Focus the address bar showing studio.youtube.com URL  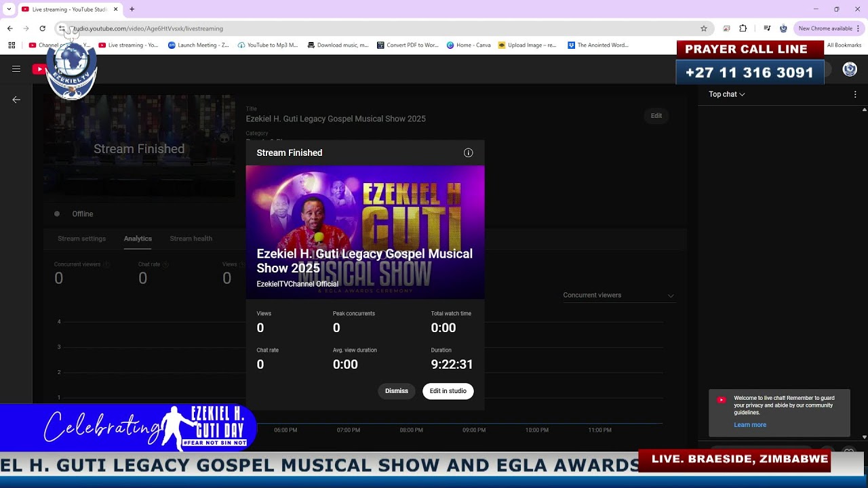click(380, 28)
